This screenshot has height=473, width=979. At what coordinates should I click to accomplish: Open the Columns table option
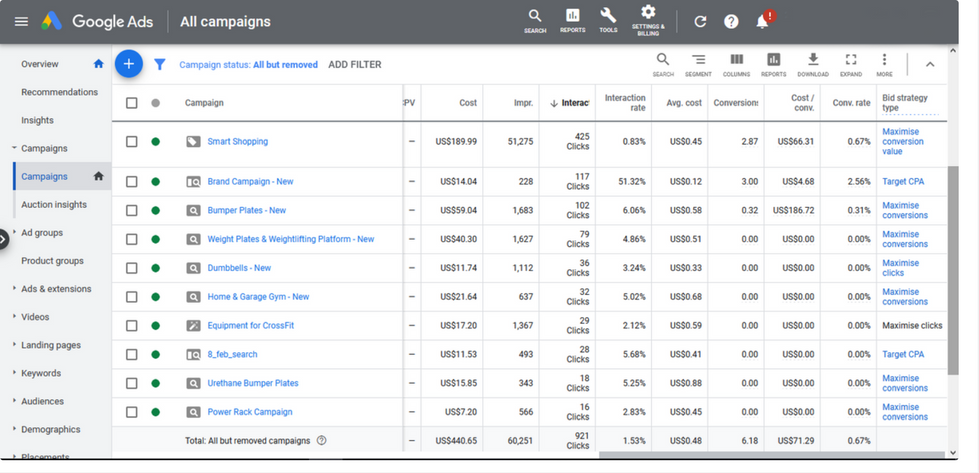(x=737, y=64)
